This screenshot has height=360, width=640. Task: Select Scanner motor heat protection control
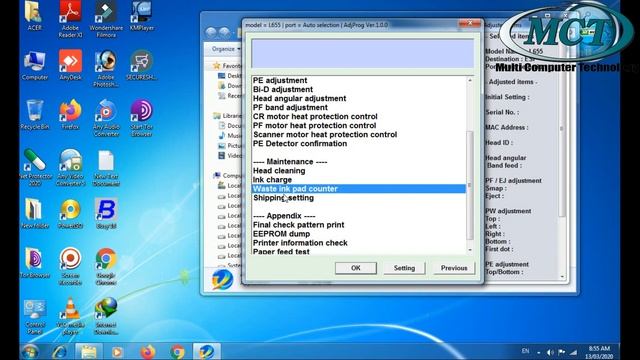coord(325,134)
